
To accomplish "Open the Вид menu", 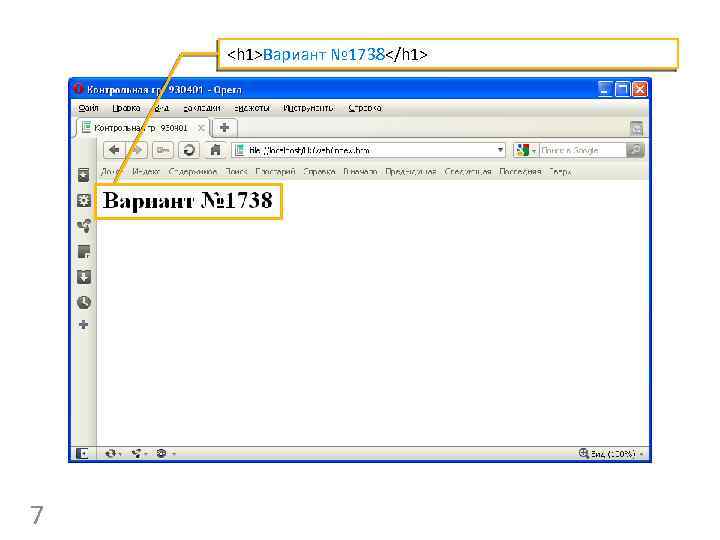I will pyautogui.click(x=162, y=108).
